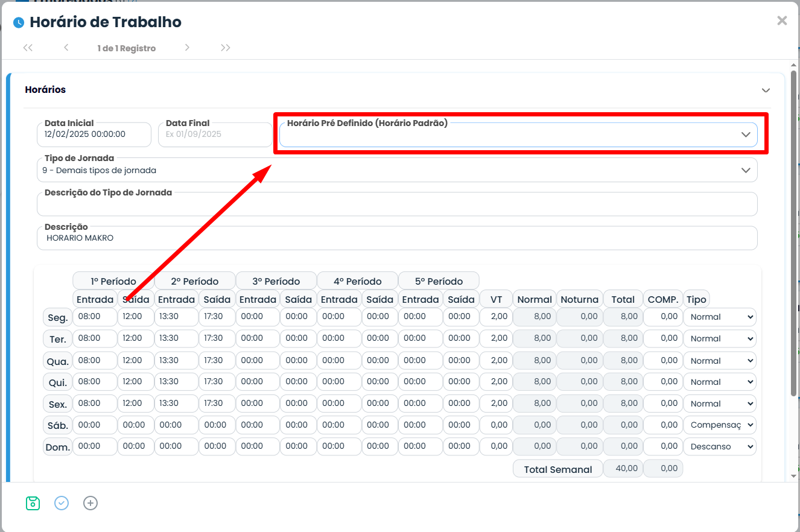Open Horário Pré Definido dropdown
The width and height of the screenshot is (800, 532).
point(518,135)
